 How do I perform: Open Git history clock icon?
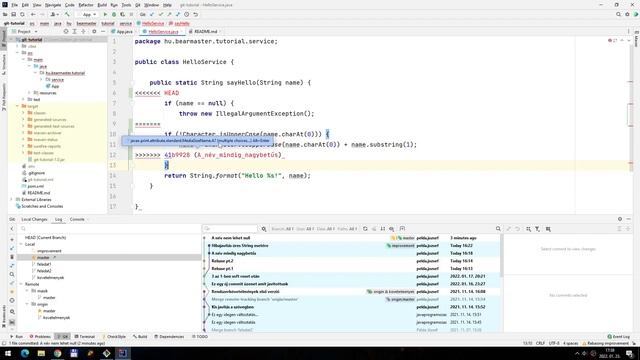tap(187, 14)
